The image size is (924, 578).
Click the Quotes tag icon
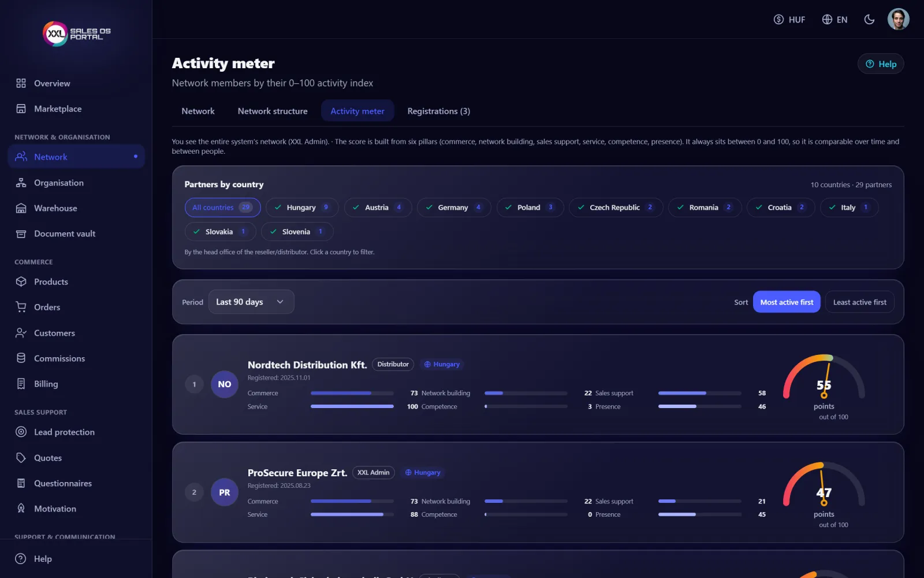click(x=21, y=458)
